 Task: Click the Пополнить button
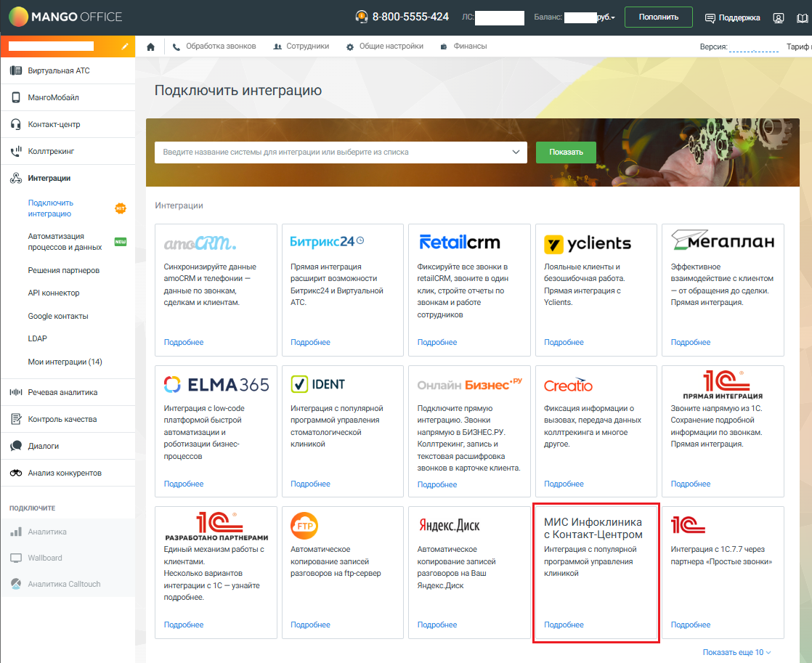[659, 17]
